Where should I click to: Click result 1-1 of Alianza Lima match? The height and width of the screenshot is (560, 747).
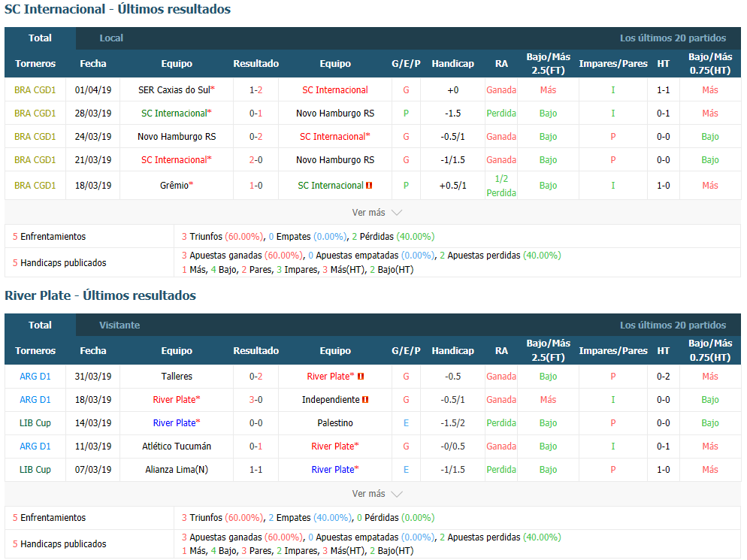tap(256, 470)
